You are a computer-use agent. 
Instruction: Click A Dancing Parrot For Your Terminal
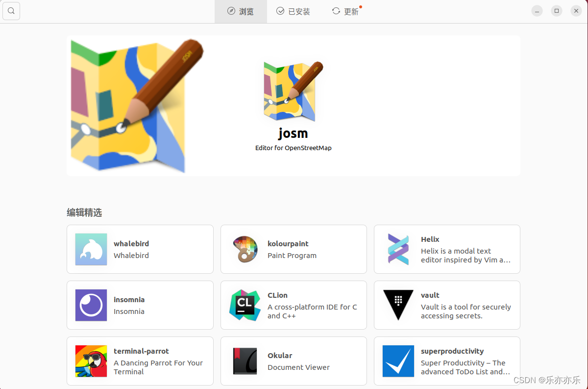coord(158,367)
